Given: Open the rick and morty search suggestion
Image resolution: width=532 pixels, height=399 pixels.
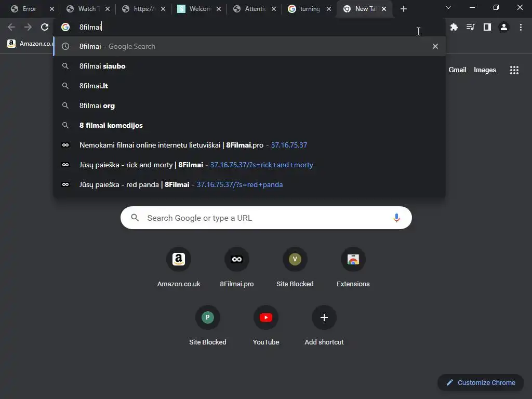Looking at the screenshot, I should 249,165.
